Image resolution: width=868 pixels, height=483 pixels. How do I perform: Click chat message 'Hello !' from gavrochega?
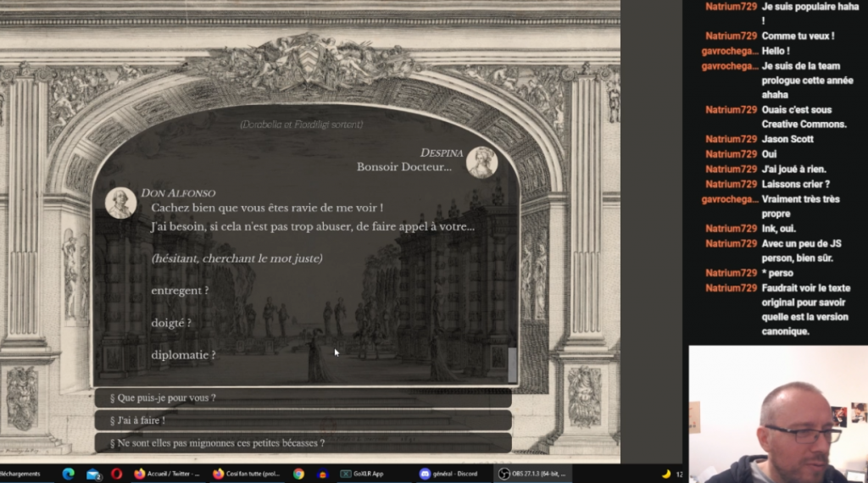[x=776, y=51]
